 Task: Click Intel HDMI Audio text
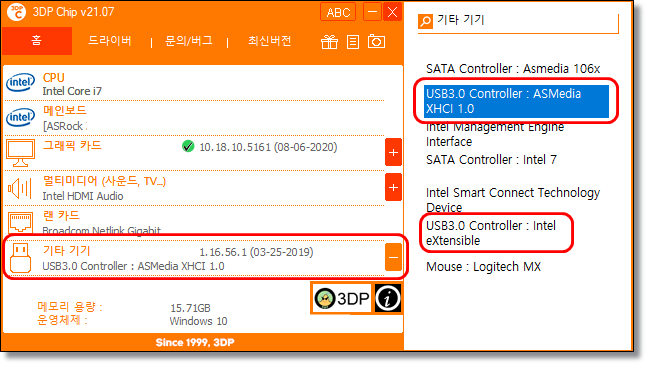tap(83, 196)
